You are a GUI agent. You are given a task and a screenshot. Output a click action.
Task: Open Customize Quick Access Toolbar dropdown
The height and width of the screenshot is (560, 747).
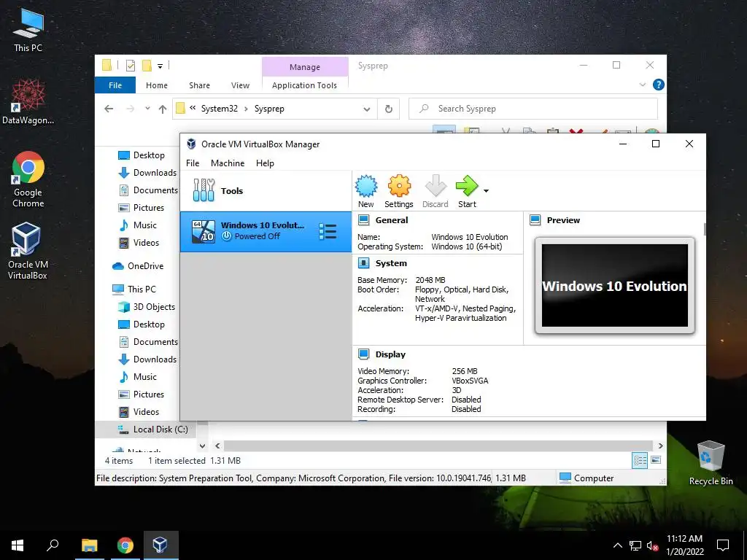coord(160,66)
